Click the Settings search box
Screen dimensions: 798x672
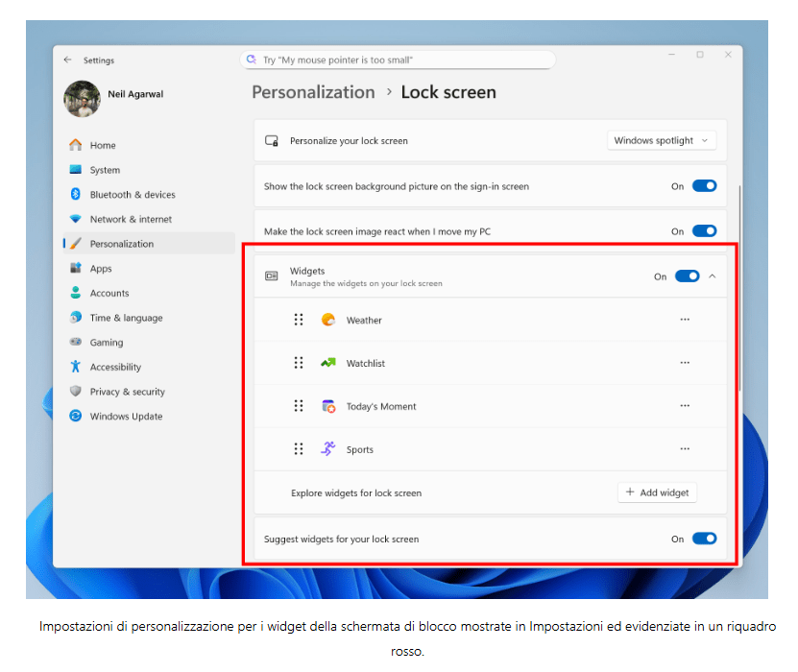(x=398, y=60)
